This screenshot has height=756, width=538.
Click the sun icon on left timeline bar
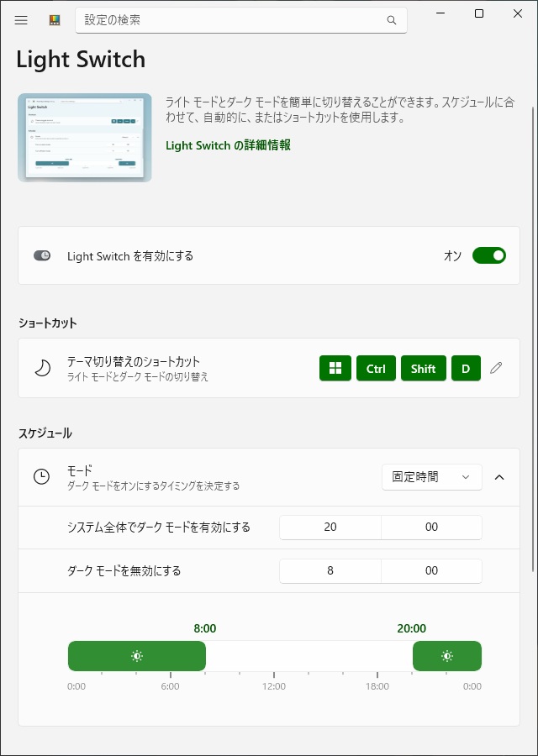(137, 656)
